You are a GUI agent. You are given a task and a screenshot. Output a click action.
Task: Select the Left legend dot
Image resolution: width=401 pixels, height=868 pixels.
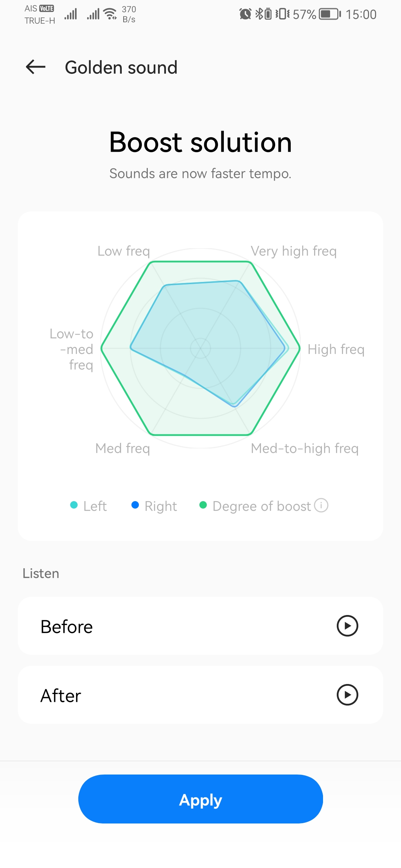pos(74,505)
